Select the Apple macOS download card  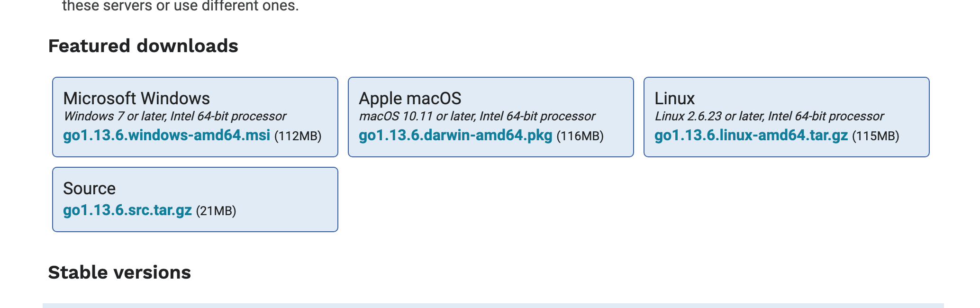491,116
